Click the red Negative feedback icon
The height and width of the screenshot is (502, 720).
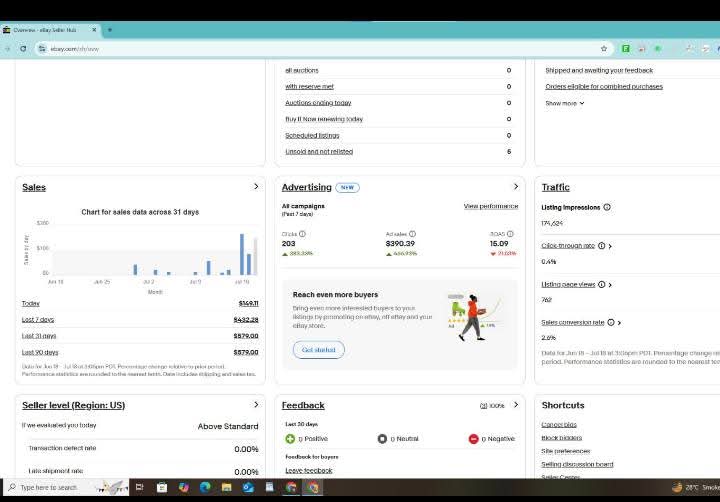tap(473, 439)
